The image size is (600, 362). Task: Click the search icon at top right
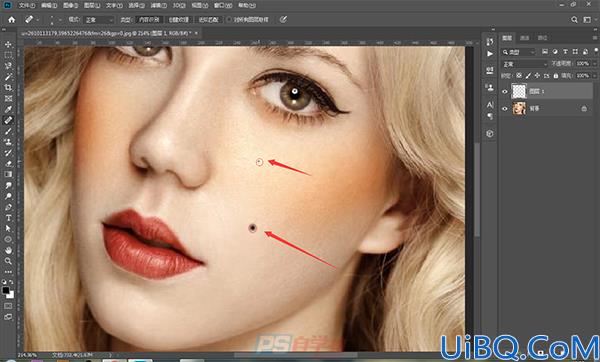(574, 20)
